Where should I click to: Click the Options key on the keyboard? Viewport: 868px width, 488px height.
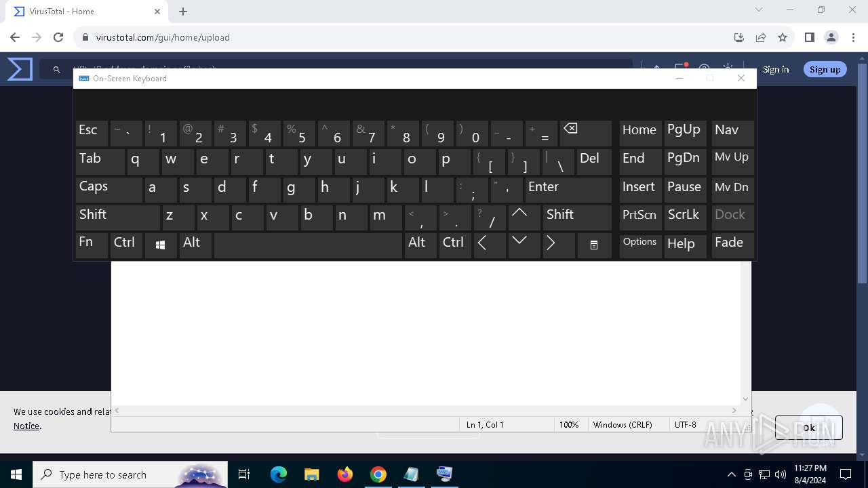(639, 245)
